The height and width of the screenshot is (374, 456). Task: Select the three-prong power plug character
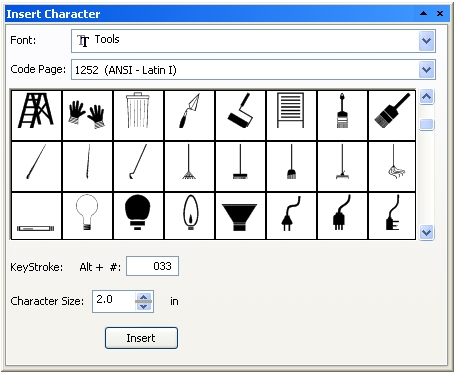(342, 216)
